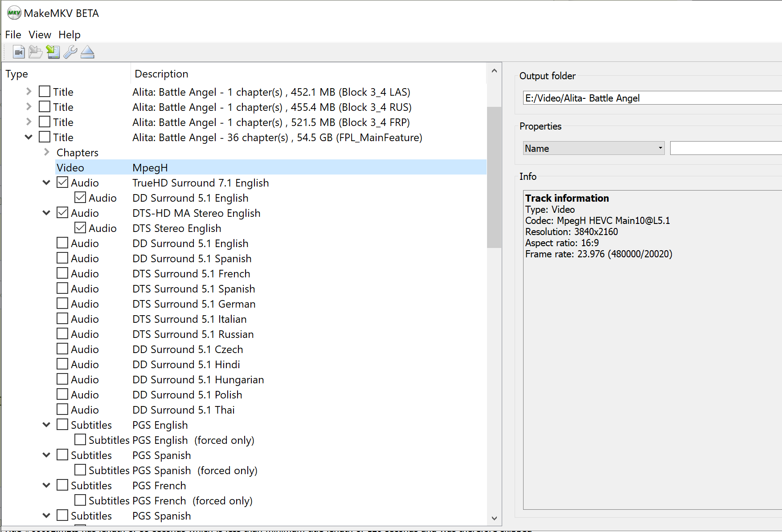
Task: Check DD Surround 5.1 Thai audio
Action: (x=62, y=410)
